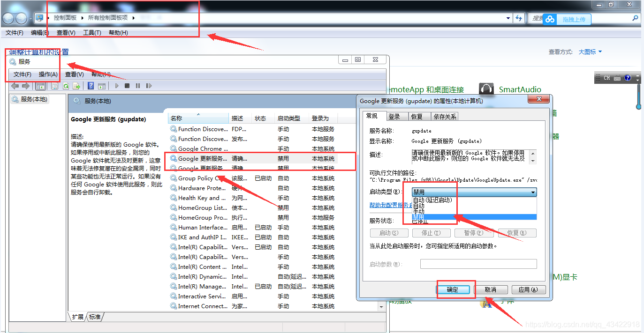
Task: Open 文件(F) menu in Control Panel window
Action: [14, 33]
